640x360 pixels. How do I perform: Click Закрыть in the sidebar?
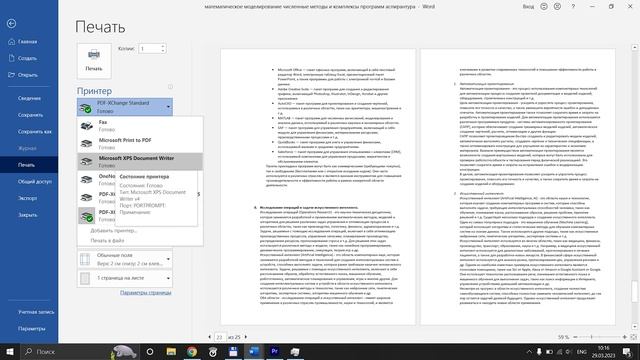coord(29,215)
